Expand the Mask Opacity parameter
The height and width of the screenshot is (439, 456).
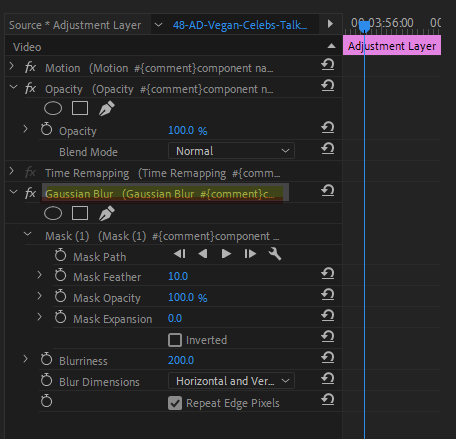pos(40,296)
